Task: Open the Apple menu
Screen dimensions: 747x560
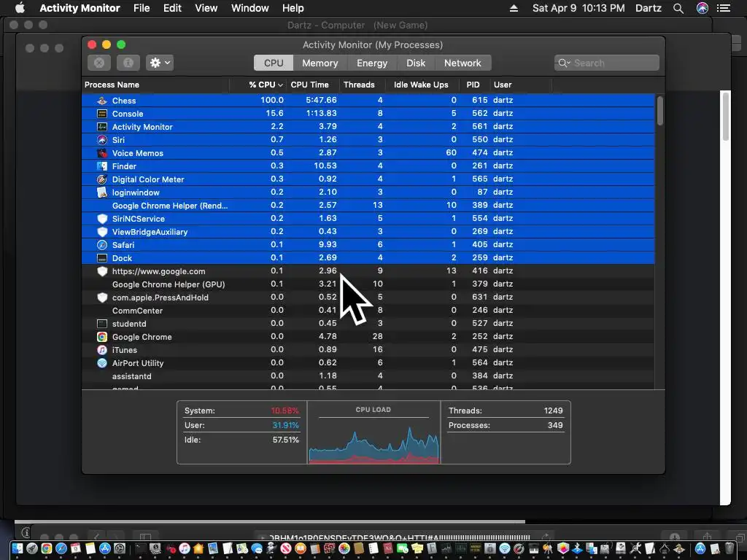Action: (20, 8)
